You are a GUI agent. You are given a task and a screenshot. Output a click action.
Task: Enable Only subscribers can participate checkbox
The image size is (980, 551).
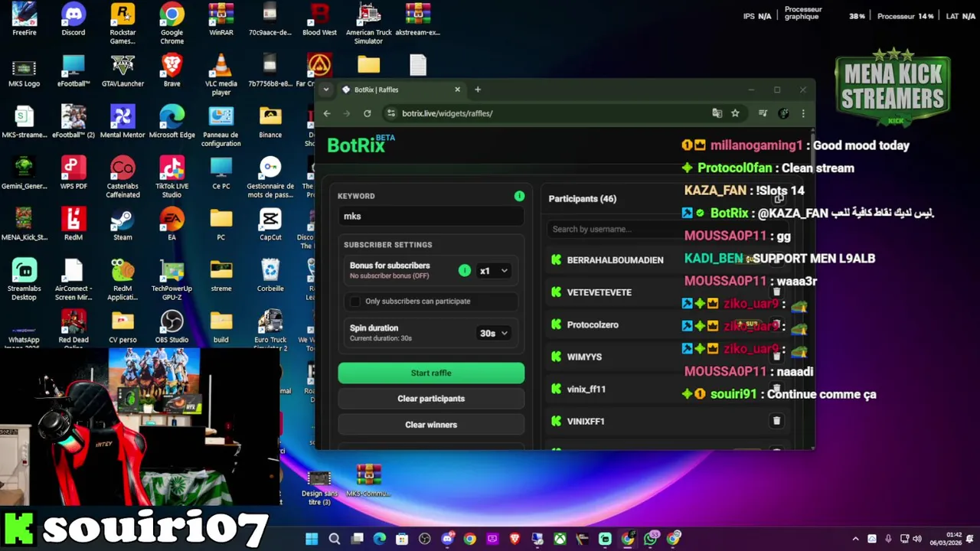pyautogui.click(x=355, y=302)
